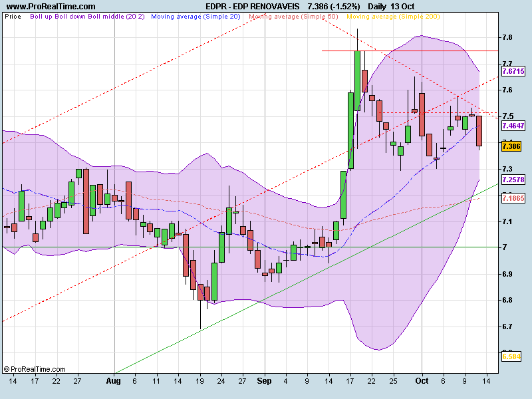Click the 7.8 price axis label
The width and height of the screenshot is (532, 399).
click(x=507, y=37)
